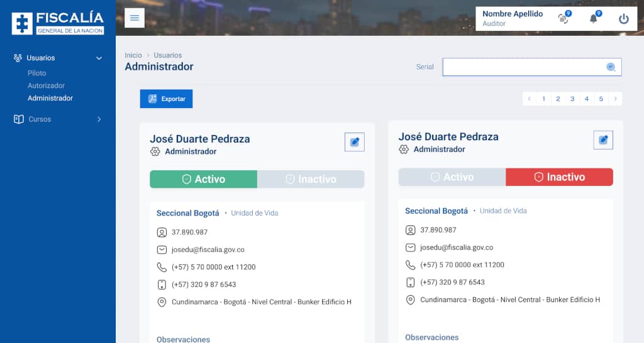Click into the Serial search field
This screenshot has width=644, height=343.
tap(522, 67)
